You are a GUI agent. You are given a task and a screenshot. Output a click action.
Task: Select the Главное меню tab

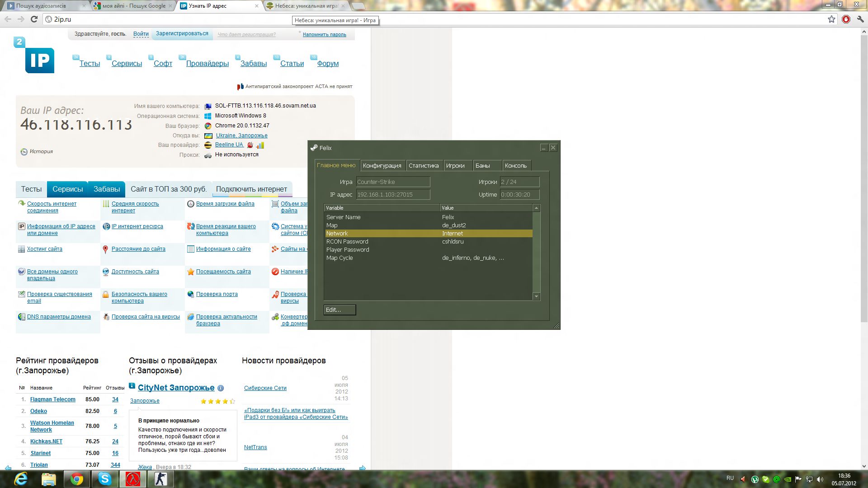coord(336,165)
